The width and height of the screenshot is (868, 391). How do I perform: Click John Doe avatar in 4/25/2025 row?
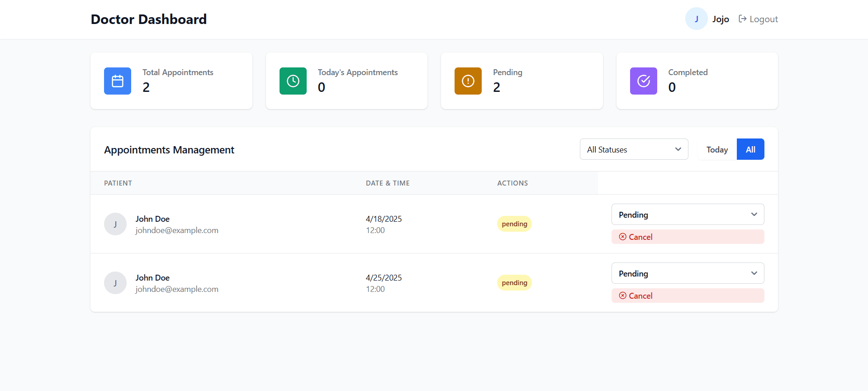point(115,283)
